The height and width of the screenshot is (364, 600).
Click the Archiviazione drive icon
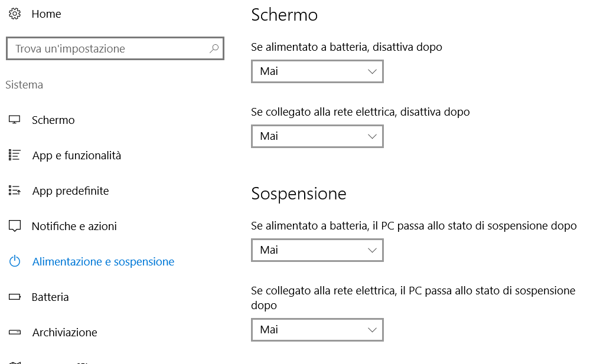15,332
